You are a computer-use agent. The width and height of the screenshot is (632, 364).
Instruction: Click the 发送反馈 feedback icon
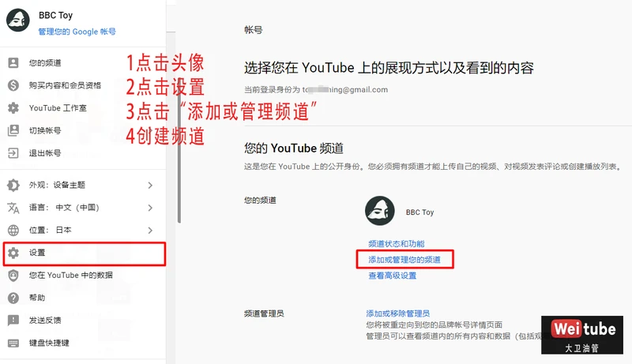tap(13, 321)
